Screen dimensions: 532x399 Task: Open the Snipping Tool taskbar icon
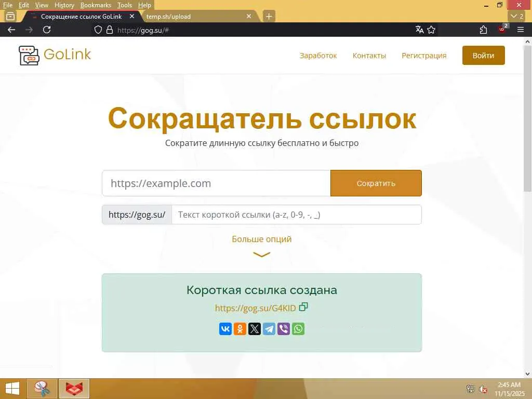(x=42, y=389)
